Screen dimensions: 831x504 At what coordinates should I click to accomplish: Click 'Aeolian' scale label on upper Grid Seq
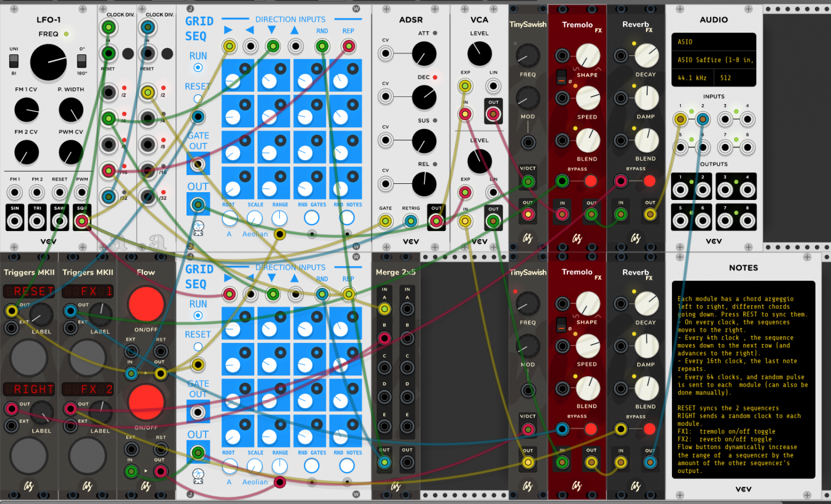255,234
